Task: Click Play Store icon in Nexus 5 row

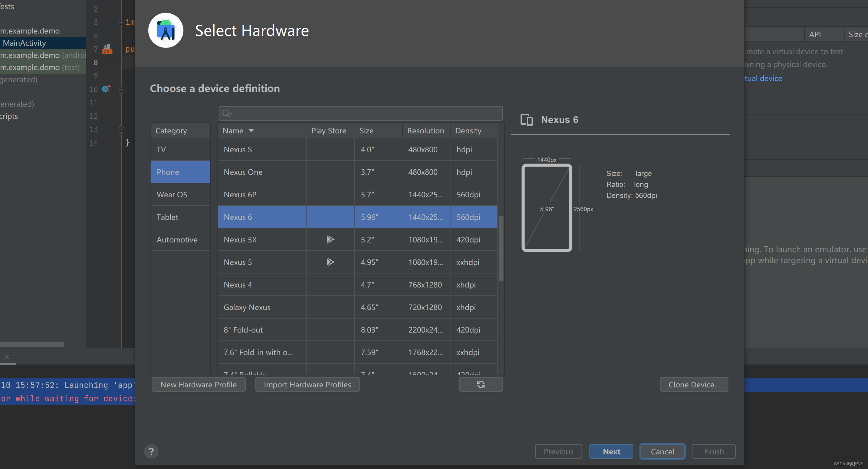Action: point(330,262)
